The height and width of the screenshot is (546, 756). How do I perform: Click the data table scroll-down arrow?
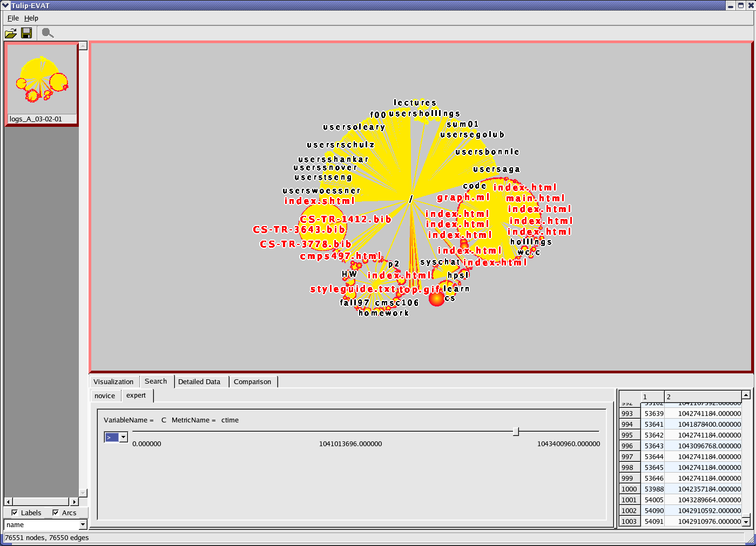[746, 522]
